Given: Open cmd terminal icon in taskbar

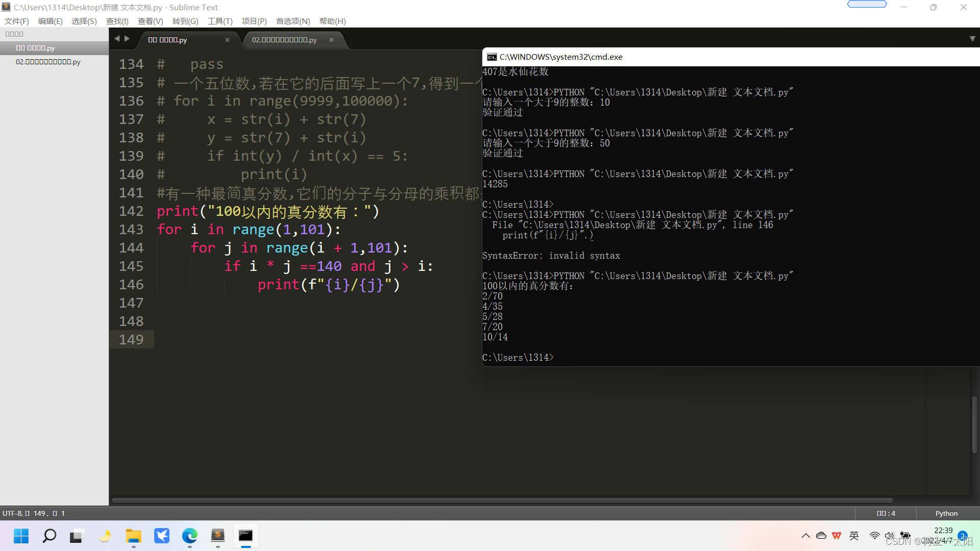Looking at the screenshot, I should pos(246,536).
